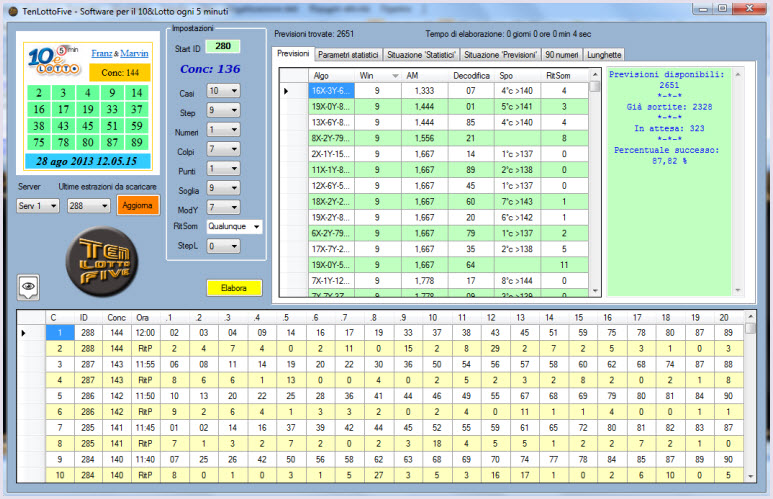
Task: Select prediction row 17X-7Y-2...
Action: 434,249
